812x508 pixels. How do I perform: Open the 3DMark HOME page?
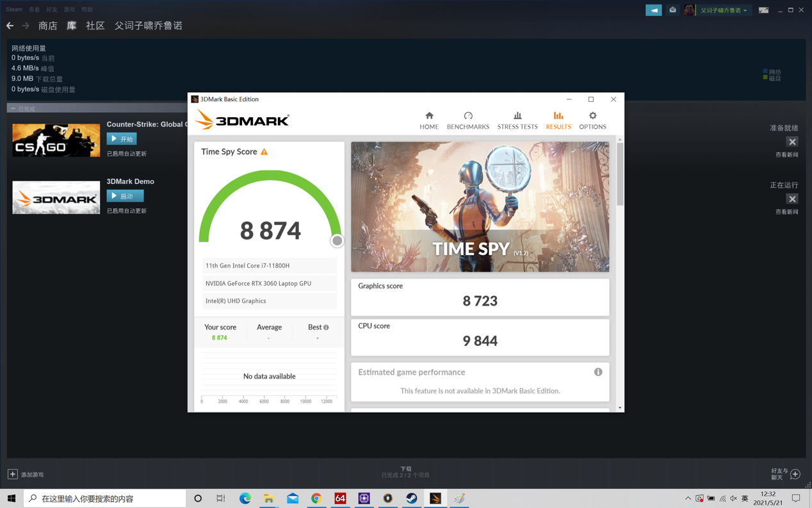pos(428,120)
